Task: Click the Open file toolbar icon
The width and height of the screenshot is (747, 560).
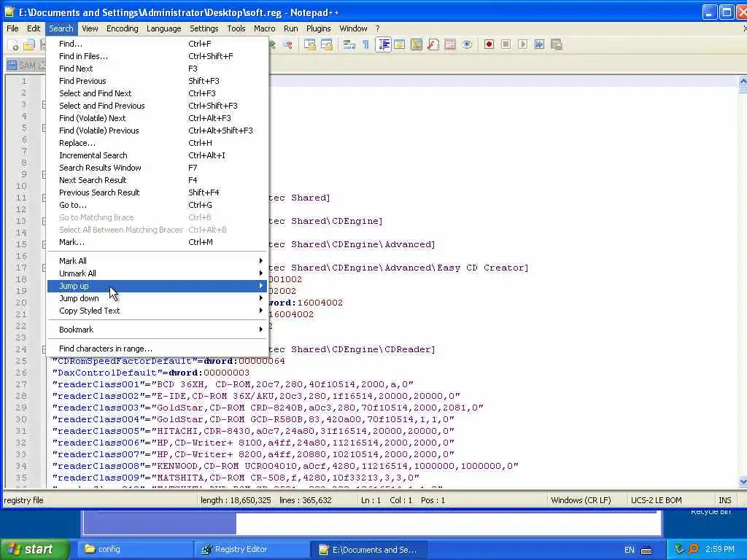Action: [x=29, y=44]
